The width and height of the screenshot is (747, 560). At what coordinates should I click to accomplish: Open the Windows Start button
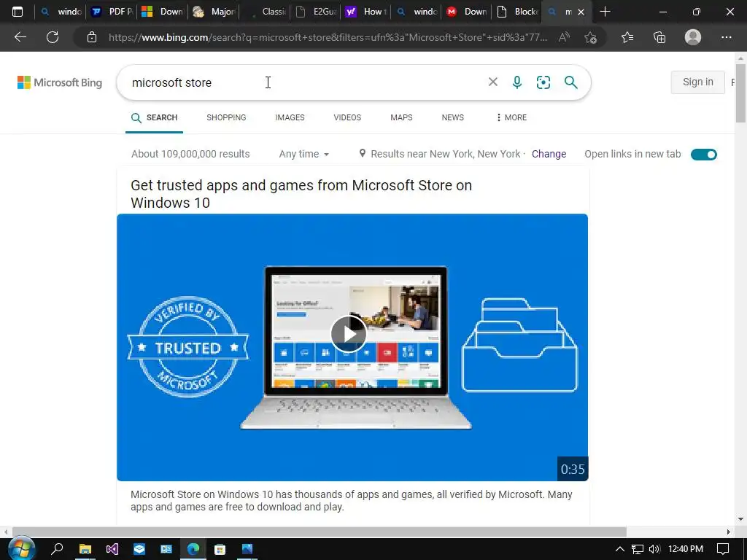tap(21, 548)
